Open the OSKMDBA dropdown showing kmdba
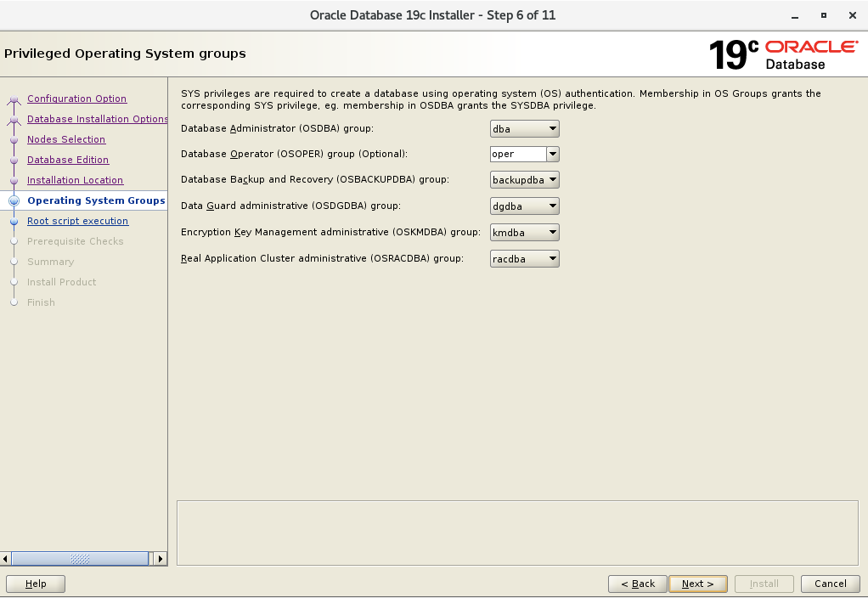The image size is (868, 598). click(x=524, y=233)
